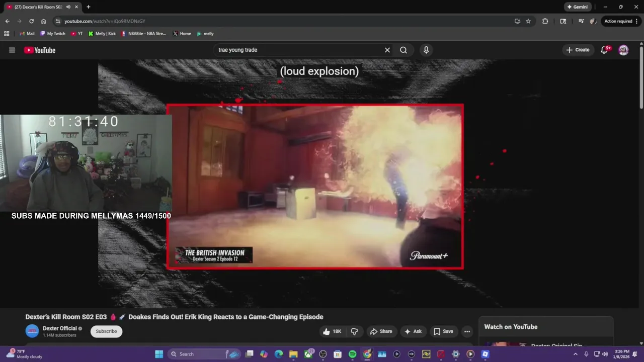This screenshot has width=644, height=362.
Task: Open search side panel icon in Chrome
Action: 563,21
